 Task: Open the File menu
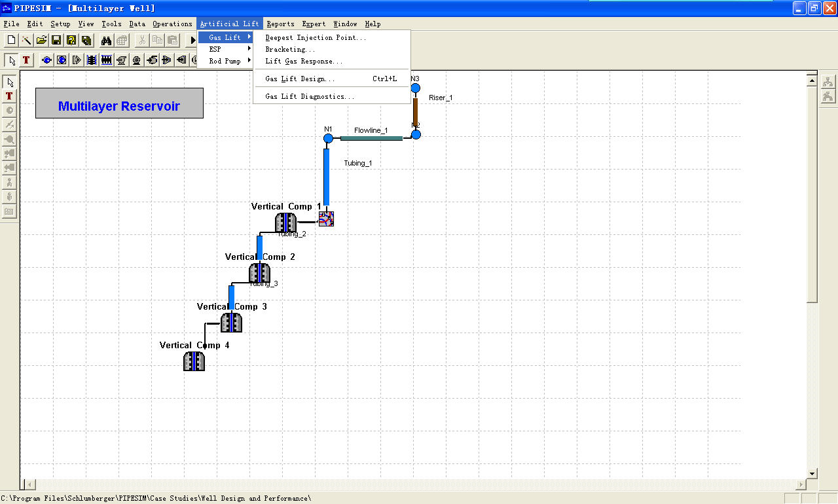click(11, 24)
